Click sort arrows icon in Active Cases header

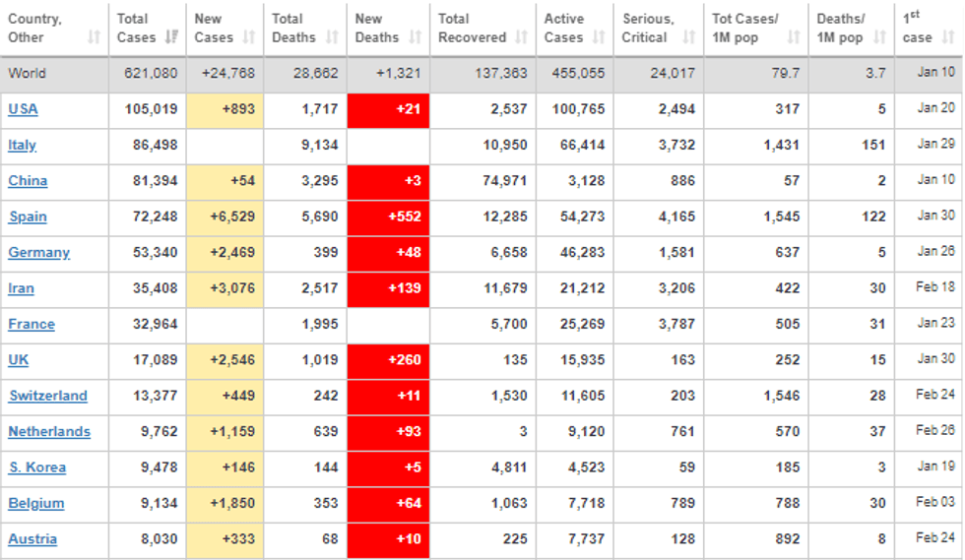[x=600, y=37]
